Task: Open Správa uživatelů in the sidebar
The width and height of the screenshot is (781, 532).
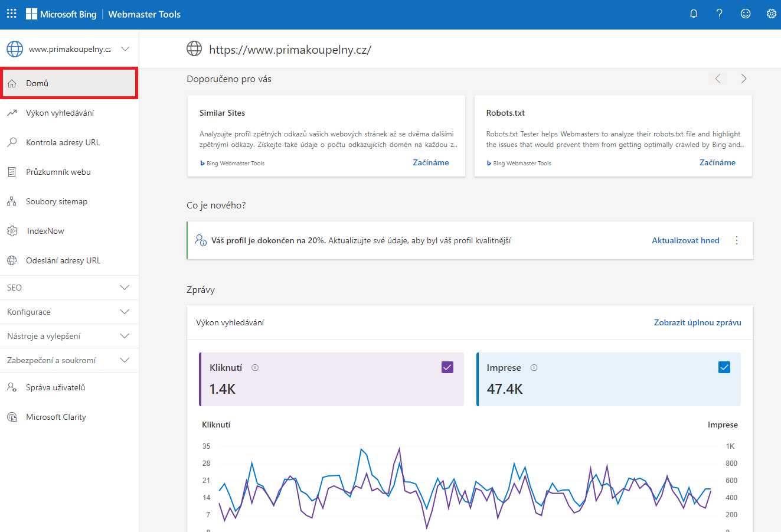Action: click(69, 387)
